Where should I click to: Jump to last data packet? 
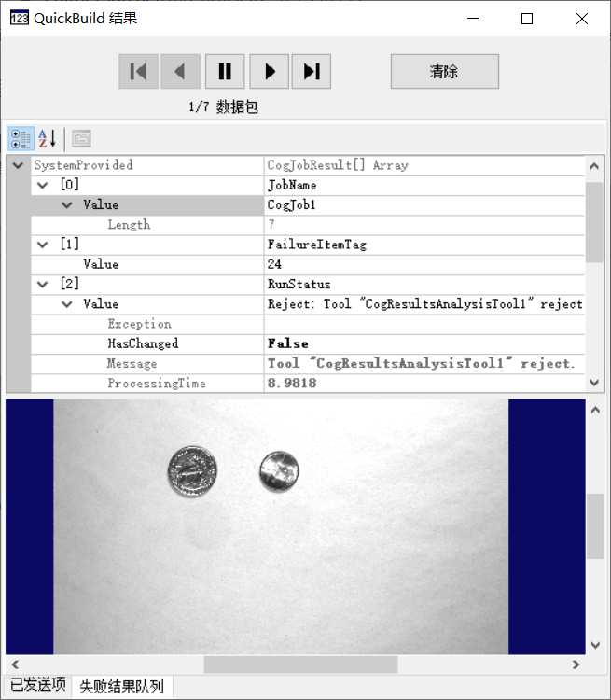click(x=311, y=72)
